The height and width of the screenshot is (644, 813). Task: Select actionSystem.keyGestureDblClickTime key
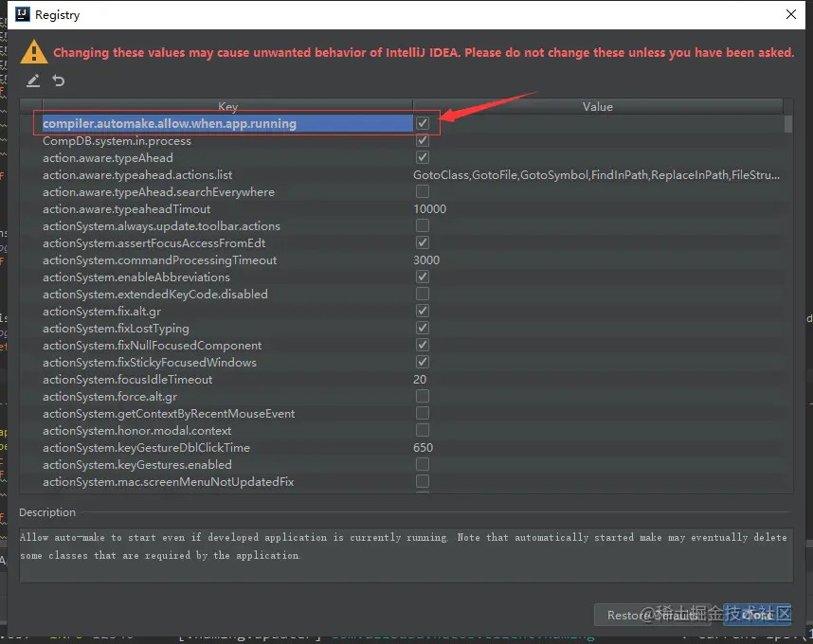146,448
